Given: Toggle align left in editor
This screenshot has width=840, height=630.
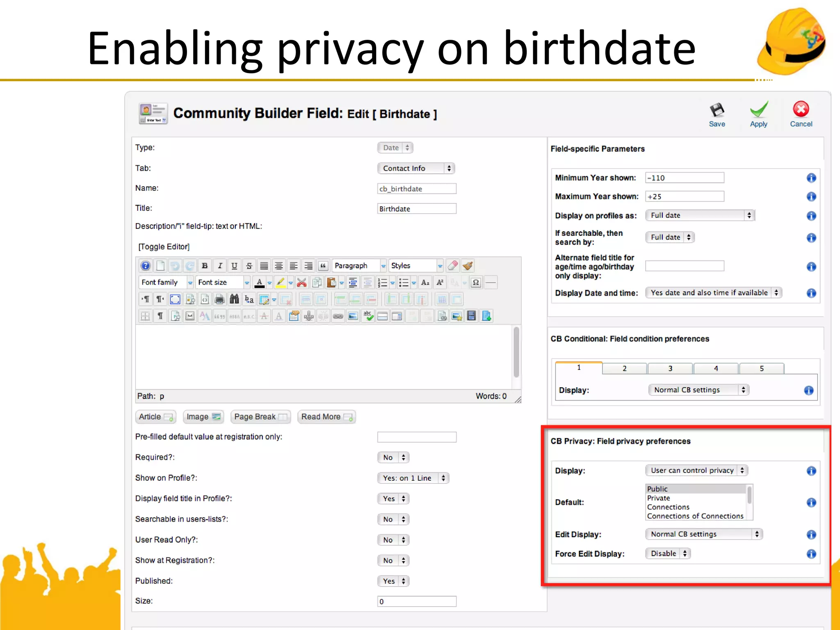Looking at the screenshot, I should point(293,266).
